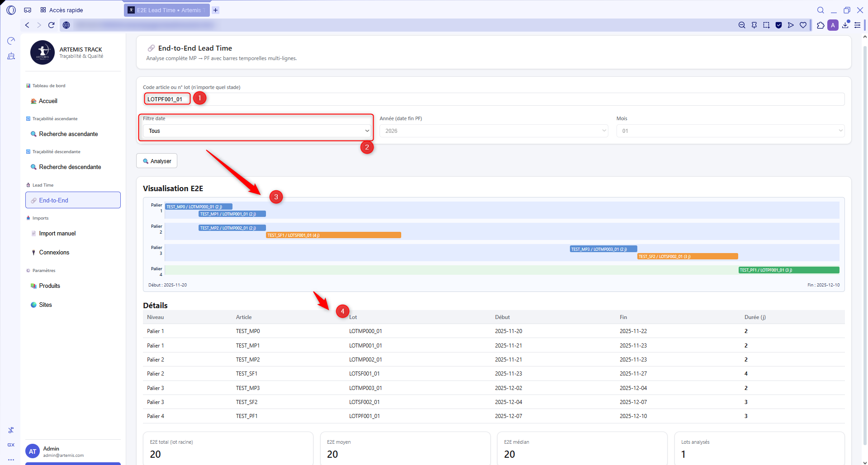Select the Produits sidebar entry
Image resolution: width=868 pixels, height=465 pixels.
click(50, 286)
